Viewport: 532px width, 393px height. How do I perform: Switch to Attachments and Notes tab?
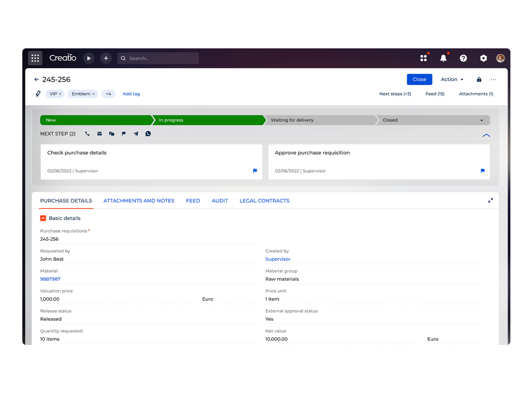click(x=139, y=200)
